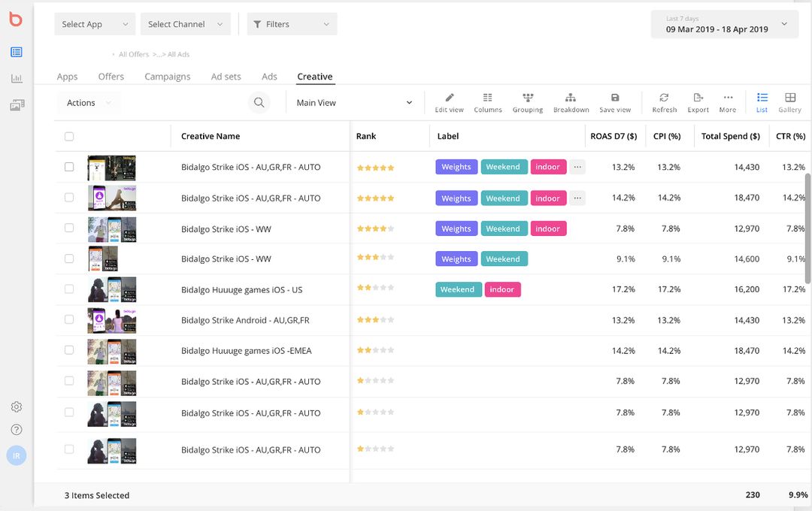Open the bar chart analytics sidebar icon
This screenshot has width=812, height=511.
point(17,78)
